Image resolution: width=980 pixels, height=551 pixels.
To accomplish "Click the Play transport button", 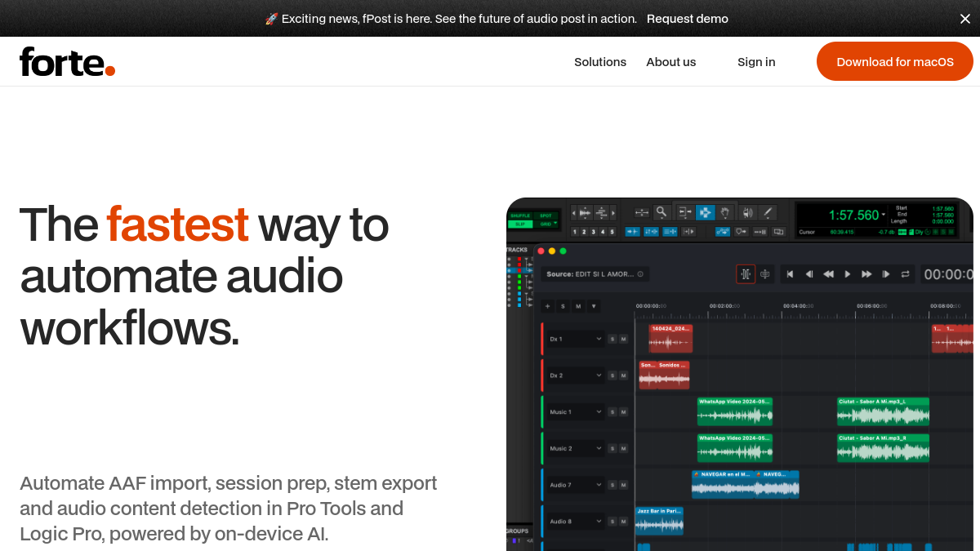I will click(x=848, y=274).
